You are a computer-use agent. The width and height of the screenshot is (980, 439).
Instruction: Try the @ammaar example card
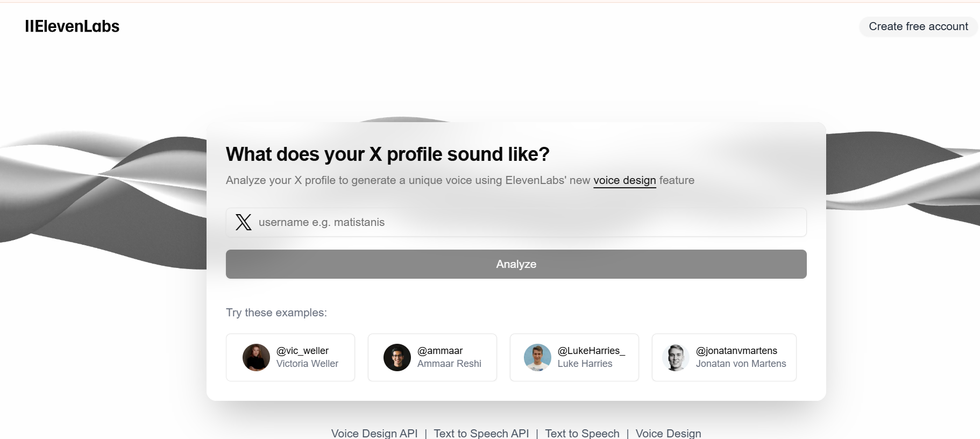click(x=432, y=357)
